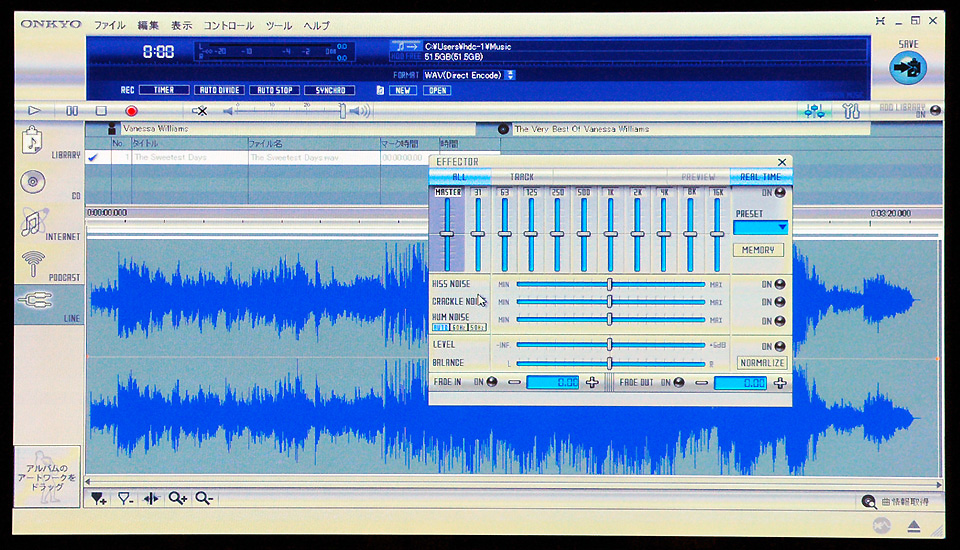
Task: Open the ファイル menu
Action: click(x=110, y=24)
